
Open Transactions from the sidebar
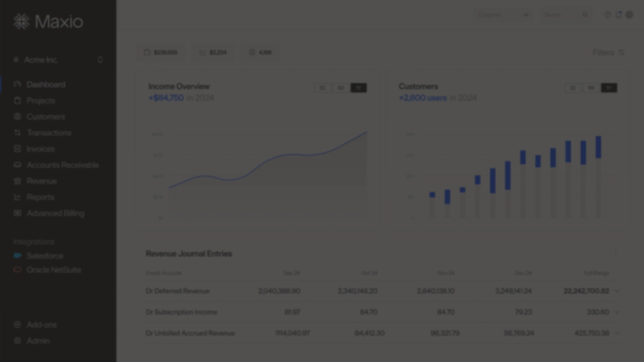click(49, 133)
